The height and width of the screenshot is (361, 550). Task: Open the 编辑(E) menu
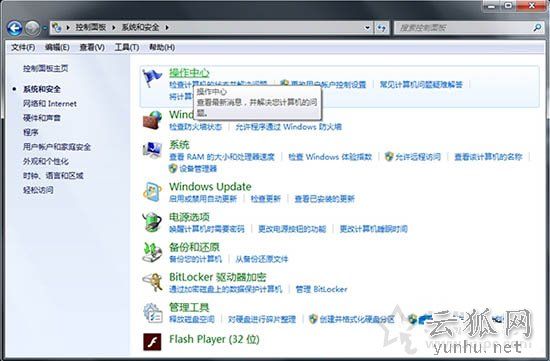[57, 47]
